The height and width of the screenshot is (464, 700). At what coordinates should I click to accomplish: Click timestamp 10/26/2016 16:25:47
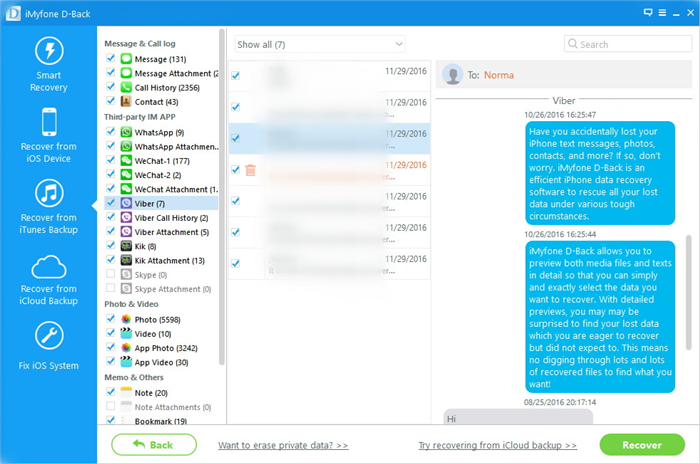click(560, 115)
